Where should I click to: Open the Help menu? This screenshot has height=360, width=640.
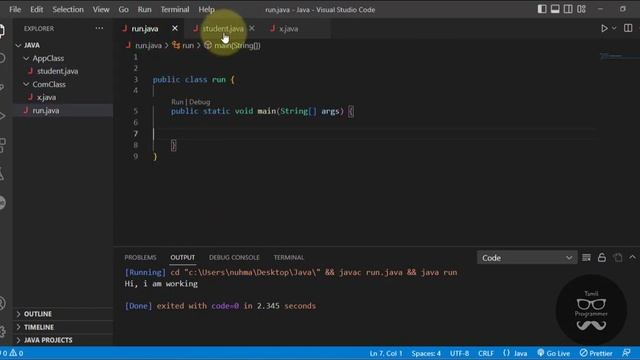pos(207,9)
